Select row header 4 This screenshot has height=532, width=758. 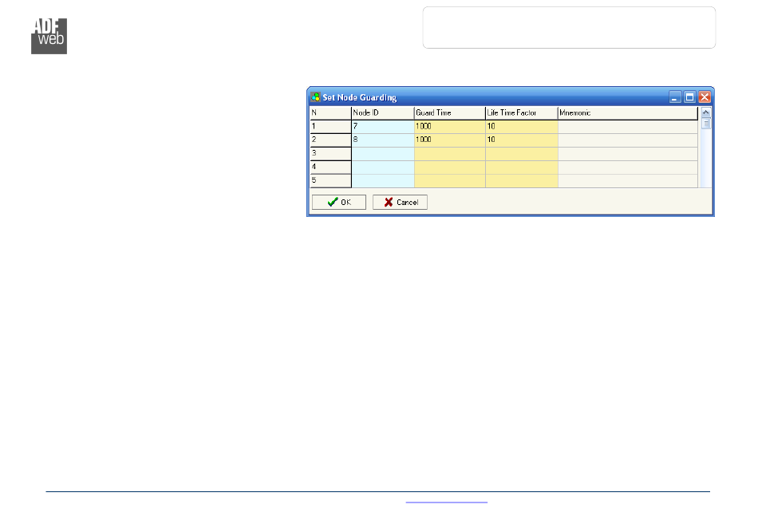[x=330, y=167]
